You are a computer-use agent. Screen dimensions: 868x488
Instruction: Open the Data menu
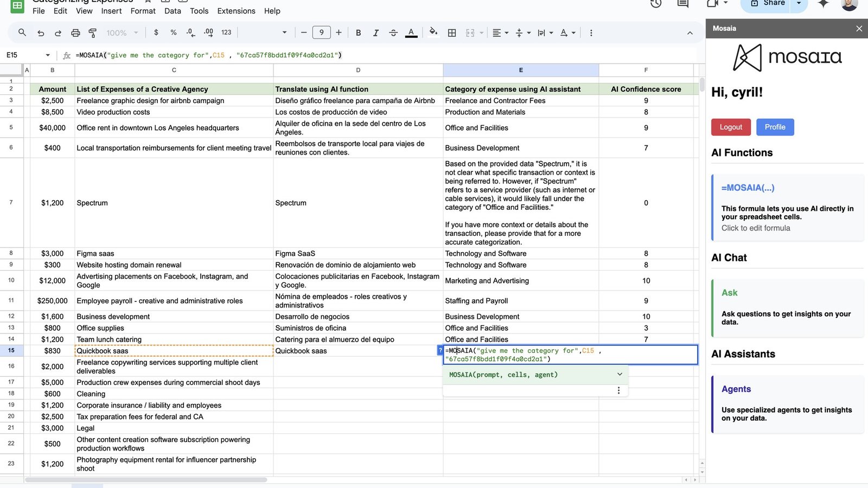[x=173, y=11]
